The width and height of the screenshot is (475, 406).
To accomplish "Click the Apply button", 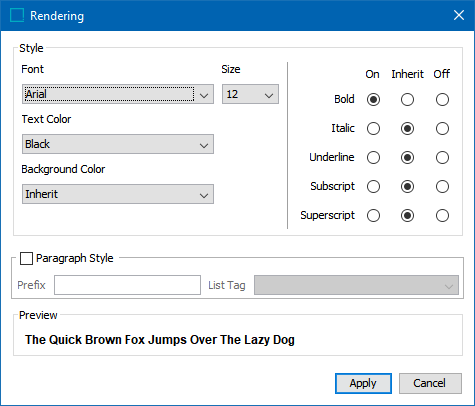I will tap(363, 383).
